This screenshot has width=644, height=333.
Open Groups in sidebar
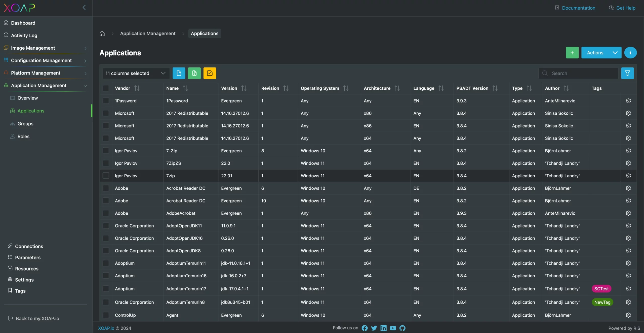(x=25, y=124)
